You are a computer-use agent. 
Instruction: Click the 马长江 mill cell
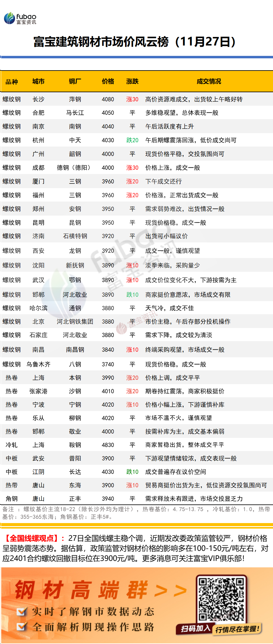click(x=75, y=113)
